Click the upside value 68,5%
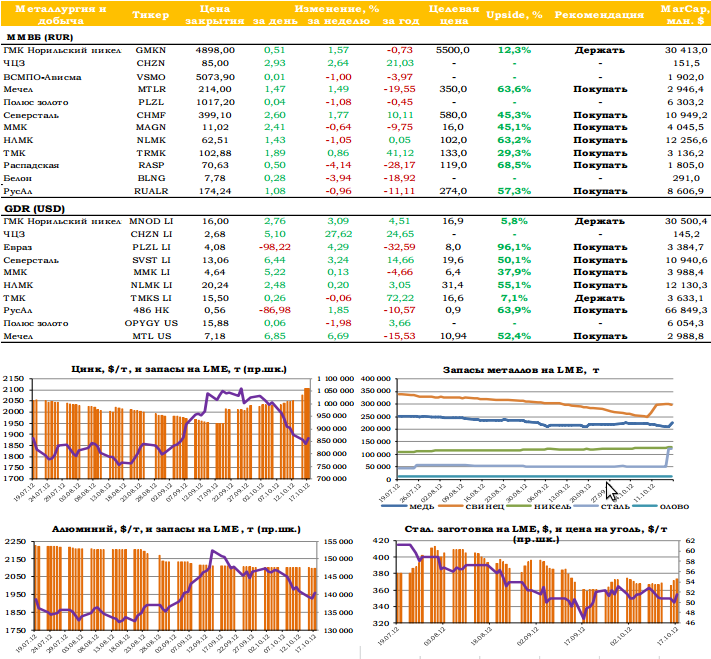The width and height of the screenshot is (711, 659). (514, 166)
